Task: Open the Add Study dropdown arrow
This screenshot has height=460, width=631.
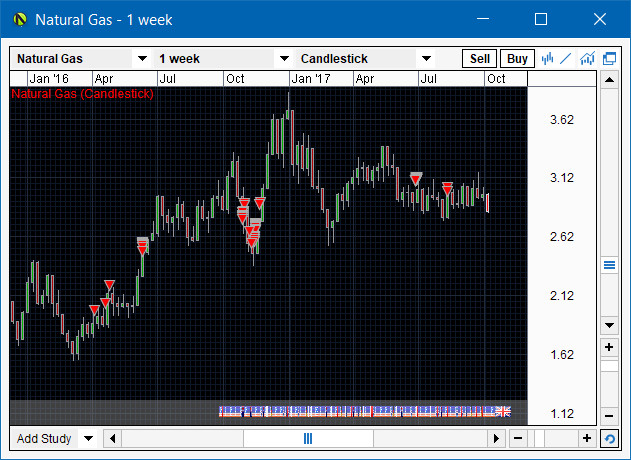Action: pyautogui.click(x=87, y=439)
